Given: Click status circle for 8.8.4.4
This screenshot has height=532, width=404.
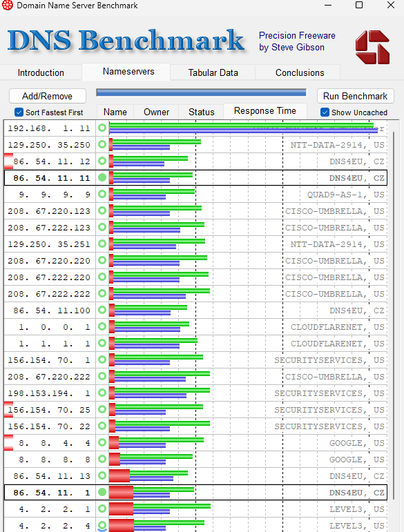Looking at the screenshot, I should pos(102,442).
